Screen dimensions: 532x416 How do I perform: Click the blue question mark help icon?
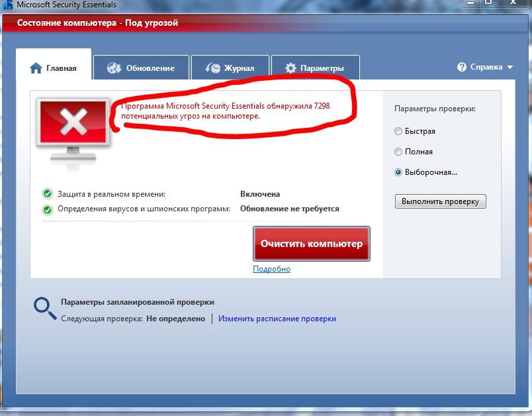tap(462, 68)
